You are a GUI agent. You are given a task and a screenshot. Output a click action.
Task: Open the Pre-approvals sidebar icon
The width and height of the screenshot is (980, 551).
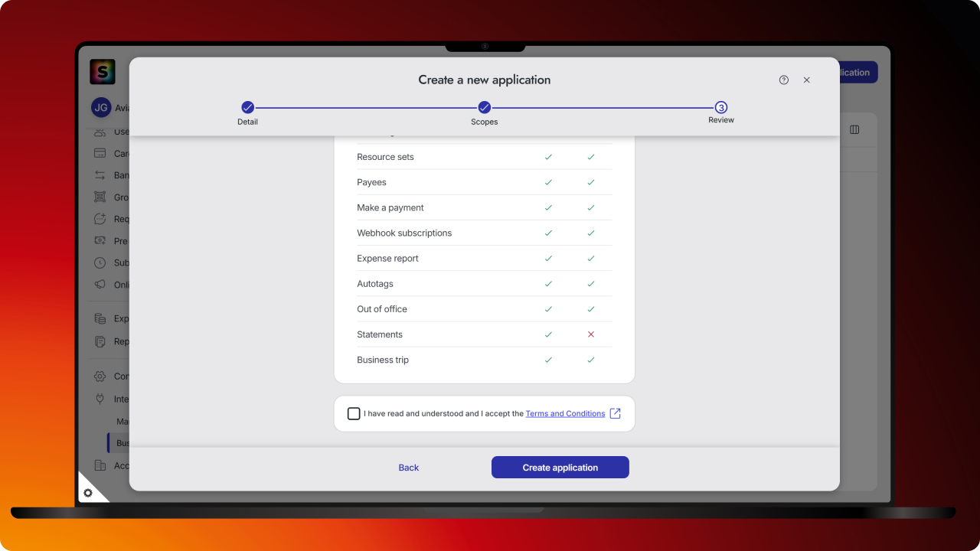pos(100,240)
